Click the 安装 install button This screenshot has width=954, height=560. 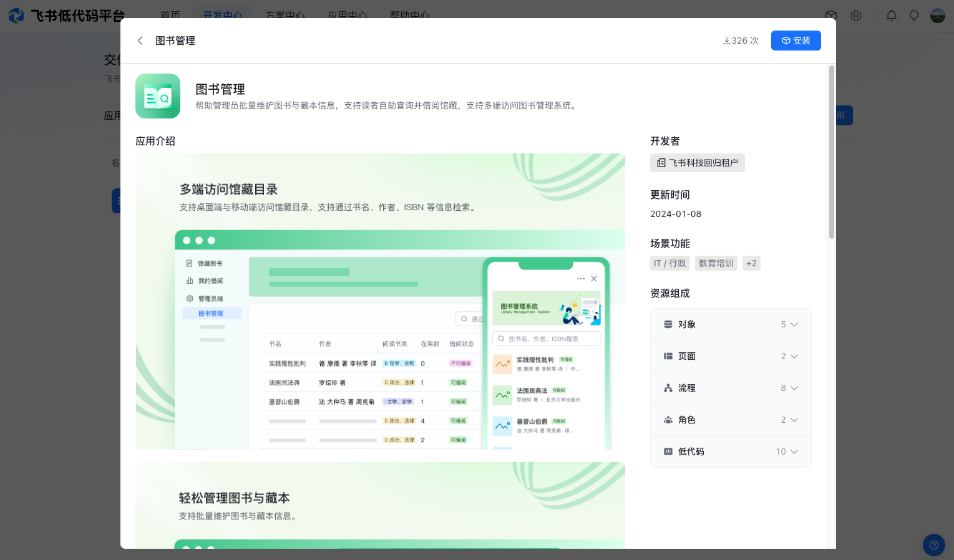click(796, 41)
